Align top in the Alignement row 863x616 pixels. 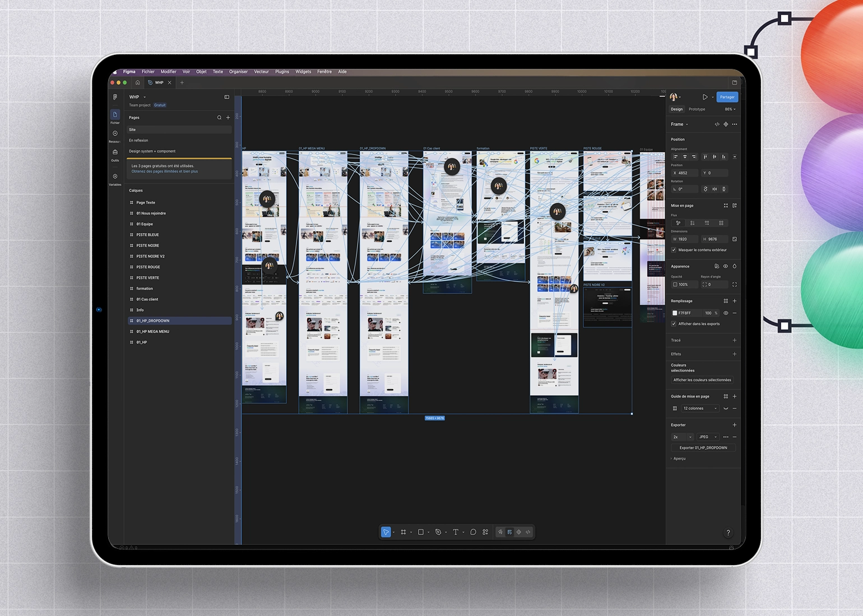[x=705, y=157]
